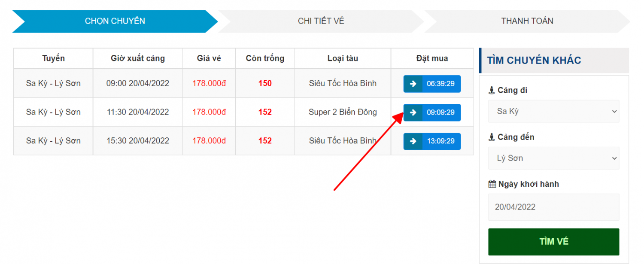Book the Super 2 Biển Đông countdown 09:09:29
The width and height of the screenshot is (644, 264).
(440, 112)
